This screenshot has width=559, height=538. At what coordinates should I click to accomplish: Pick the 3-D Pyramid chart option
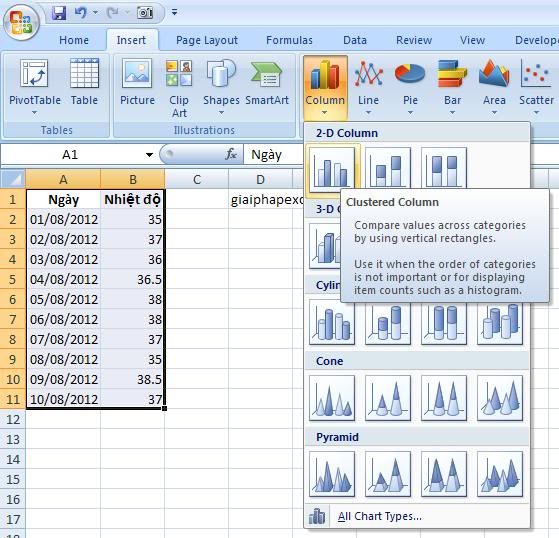click(x=500, y=474)
